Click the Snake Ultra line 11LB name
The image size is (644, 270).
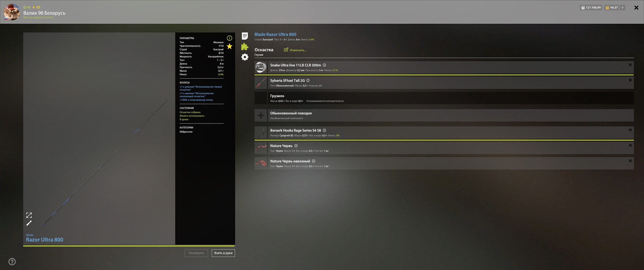(x=295, y=65)
